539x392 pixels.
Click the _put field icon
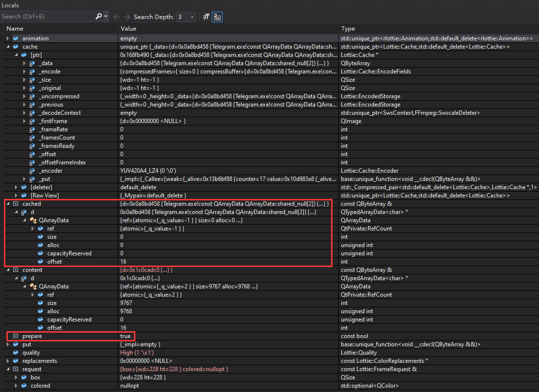click(x=32, y=179)
